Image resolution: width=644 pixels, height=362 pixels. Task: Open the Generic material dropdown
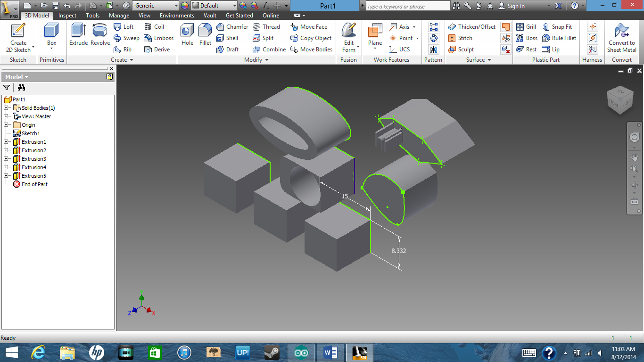(x=156, y=5)
